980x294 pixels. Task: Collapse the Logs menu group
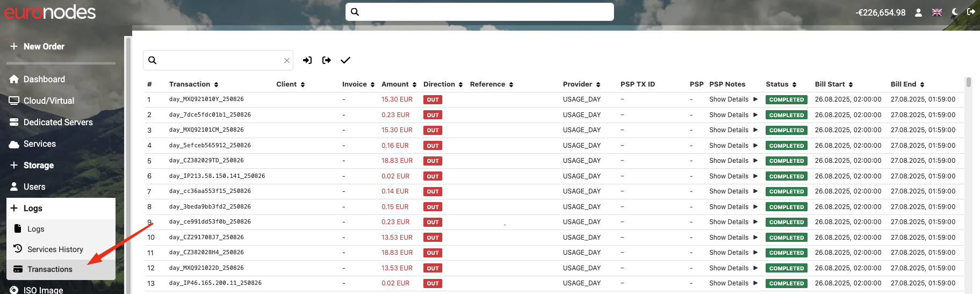61,208
